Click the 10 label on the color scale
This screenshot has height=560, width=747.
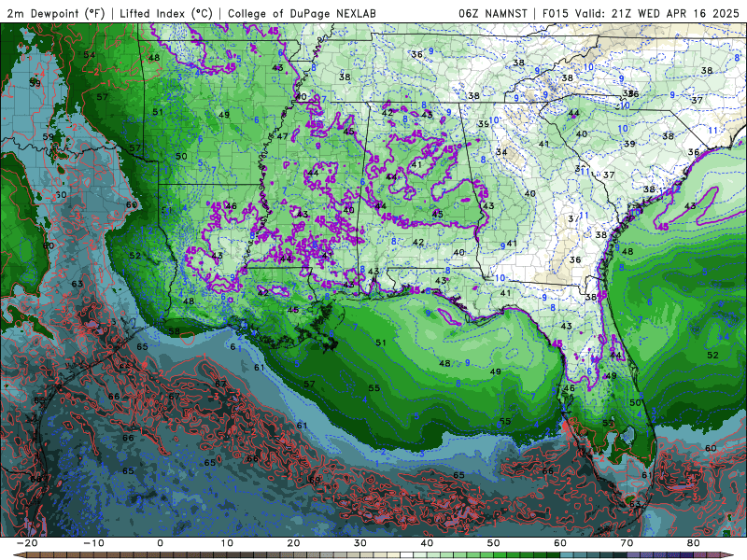[x=227, y=543]
